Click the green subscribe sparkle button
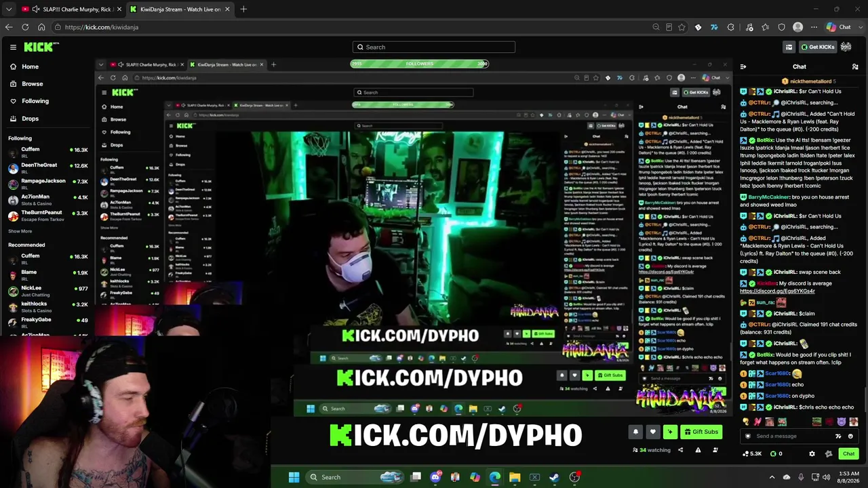The image size is (868, 488). click(x=670, y=432)
